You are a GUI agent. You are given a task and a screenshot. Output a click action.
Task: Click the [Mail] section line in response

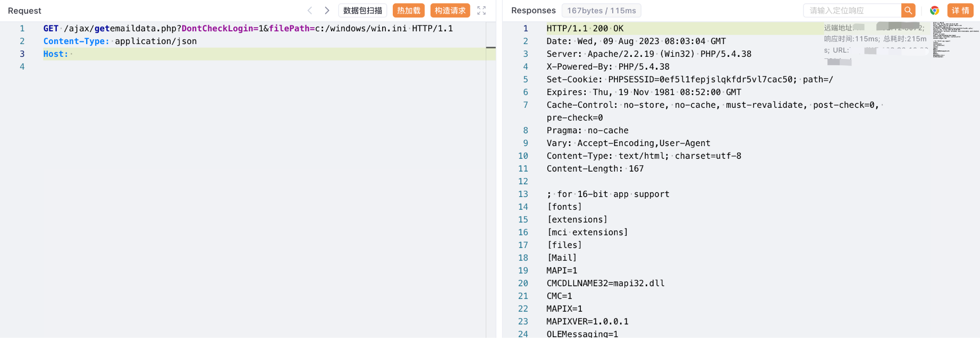562,258
